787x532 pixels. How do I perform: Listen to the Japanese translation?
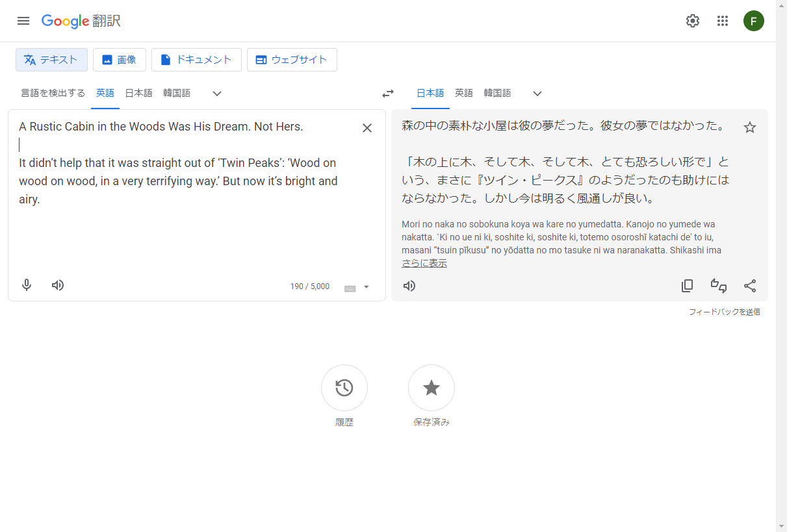(409, 286)
